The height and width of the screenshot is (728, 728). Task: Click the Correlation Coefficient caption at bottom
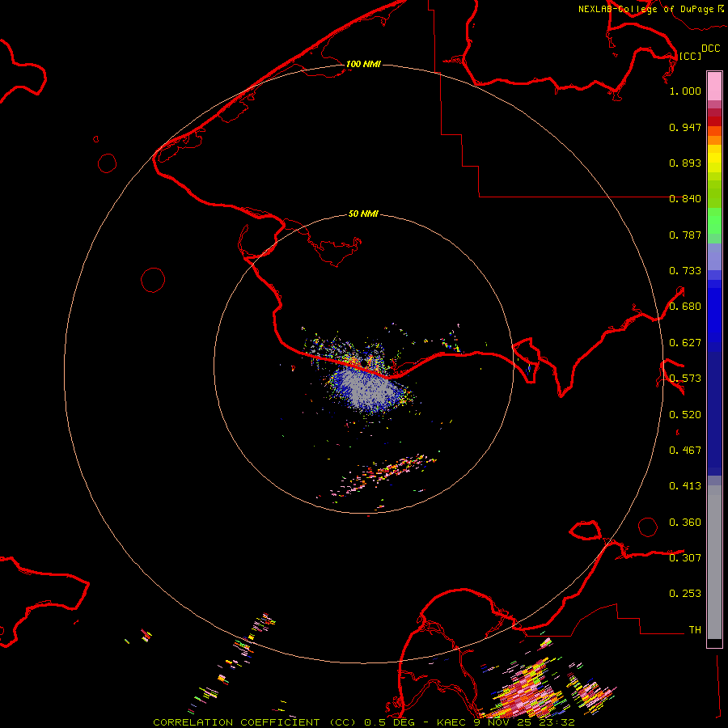pyautogui.click(x=364, y=722)
